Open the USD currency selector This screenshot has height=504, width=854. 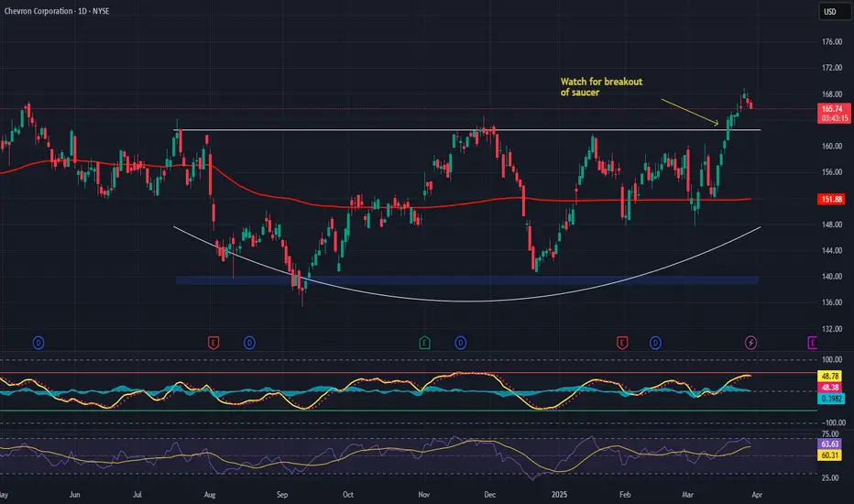[834, 11]
